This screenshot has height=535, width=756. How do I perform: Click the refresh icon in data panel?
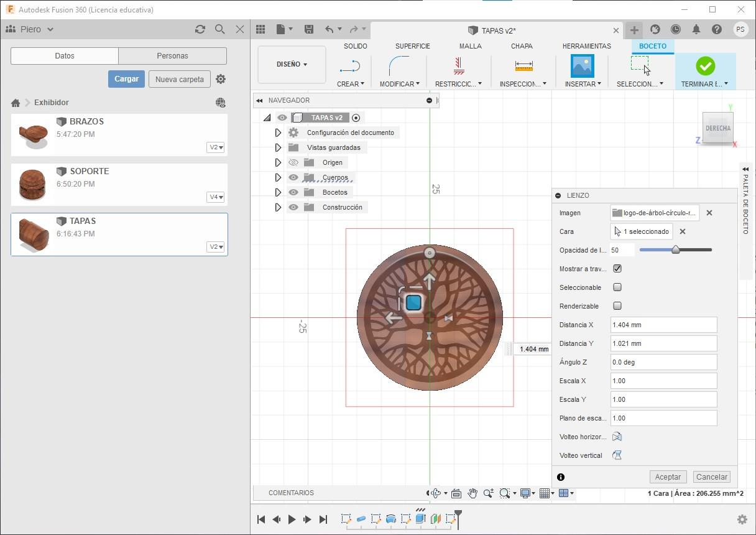[x=200, y=29]
